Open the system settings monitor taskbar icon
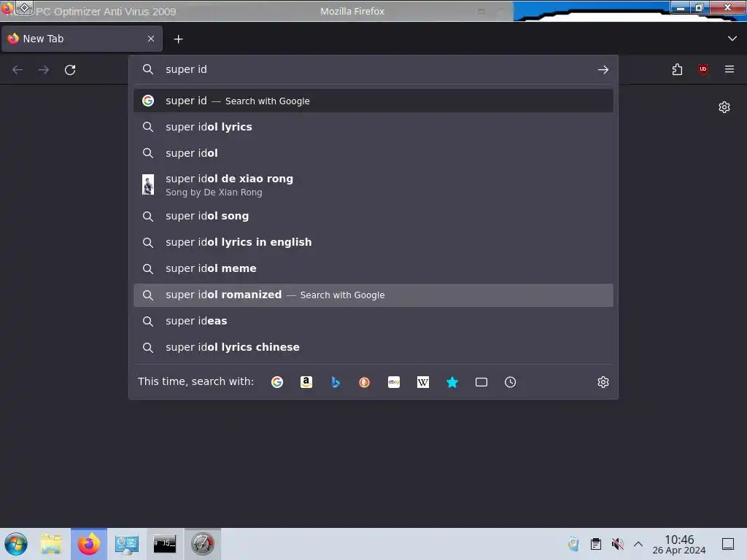 tap(127, 544)
